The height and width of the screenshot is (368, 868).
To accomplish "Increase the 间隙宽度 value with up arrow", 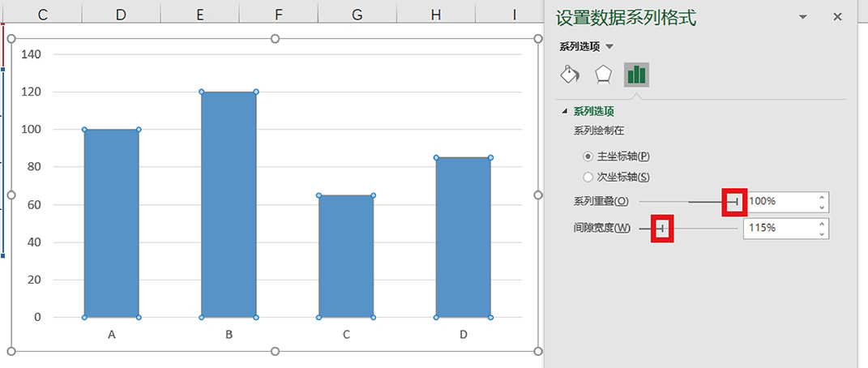I will click(822, 223).
